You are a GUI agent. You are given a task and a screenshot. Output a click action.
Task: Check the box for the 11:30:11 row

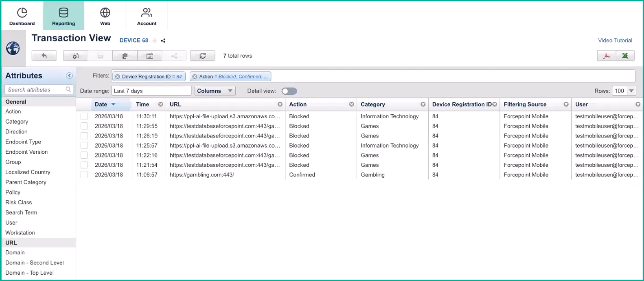point(84,116)
